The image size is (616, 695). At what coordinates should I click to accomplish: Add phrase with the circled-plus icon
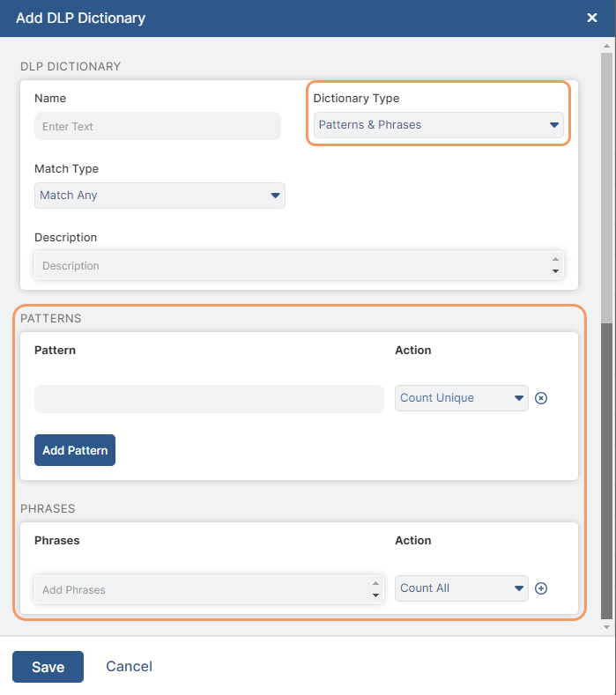coord(540,588)
